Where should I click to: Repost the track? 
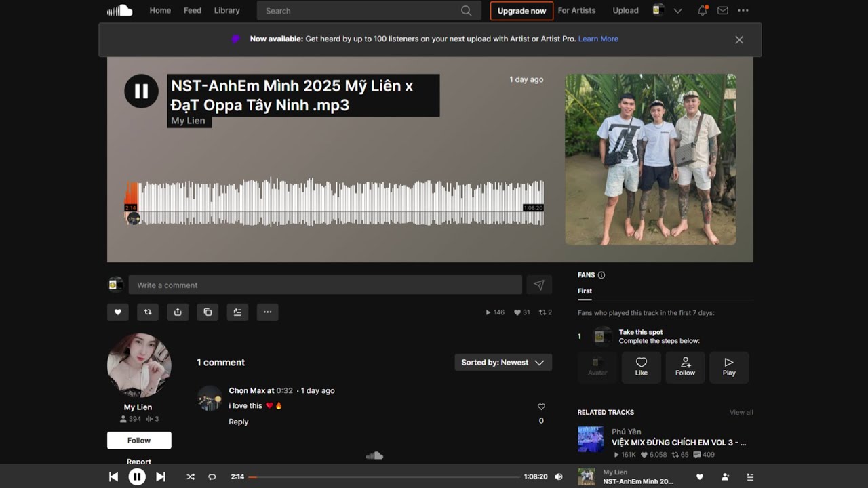pyautogui.click(x=147, y=312)
